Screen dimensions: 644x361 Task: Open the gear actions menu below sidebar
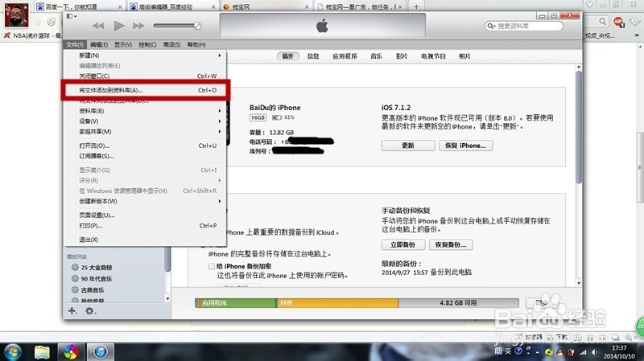point(90,311)
